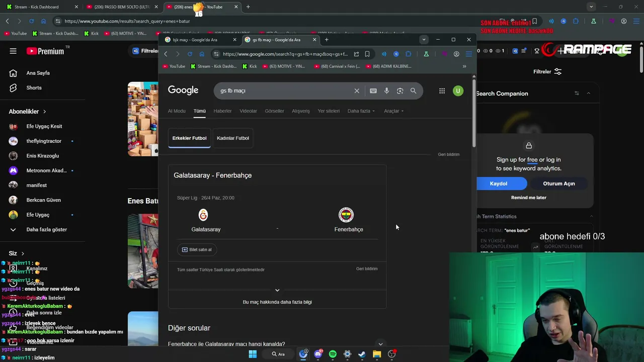Screen dimensions: 644x362
Task: Open Google Lens image search icon
Action: point(400,90)
